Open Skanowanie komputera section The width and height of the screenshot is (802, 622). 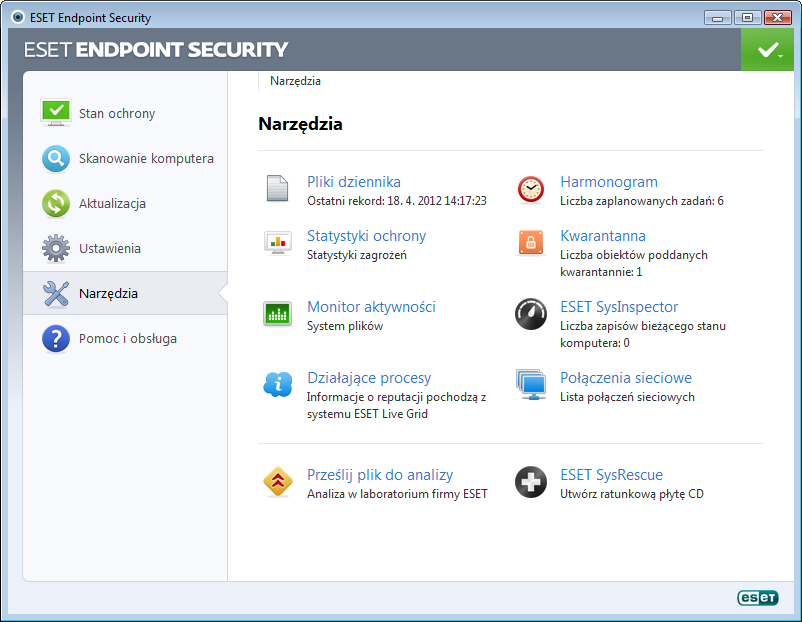click(125, 158)
